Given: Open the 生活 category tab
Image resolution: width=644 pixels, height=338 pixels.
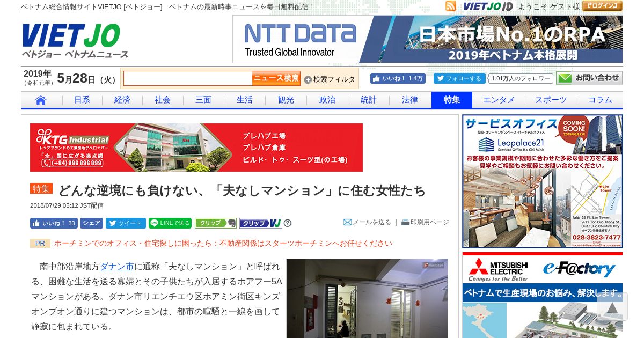Looking at the screenshot, I should 245,100.
